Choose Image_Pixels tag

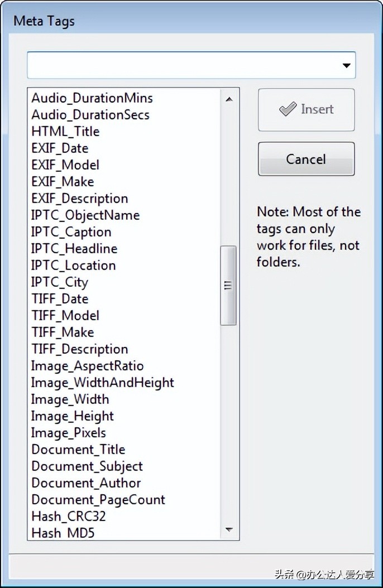[69, 433]
